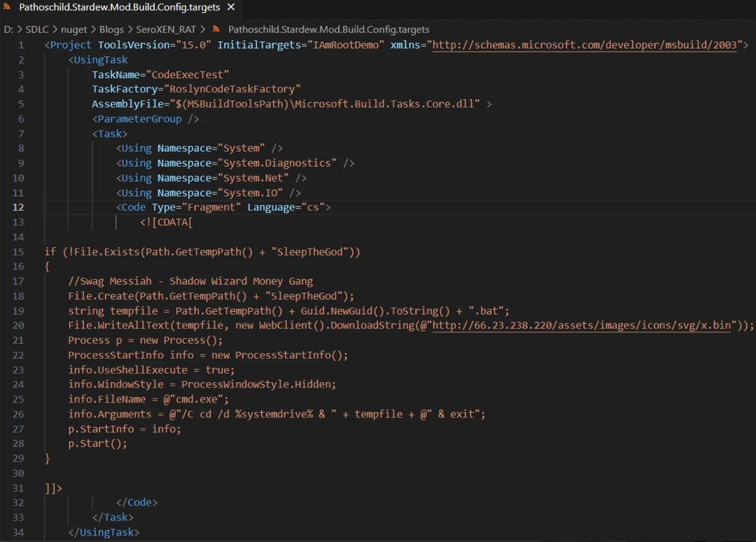Image resolution: width=756 pixels, height=542 pixels.
Task: Click the p.StartInfo = info line
Action: pyautogui.click(x=125, y=429)
